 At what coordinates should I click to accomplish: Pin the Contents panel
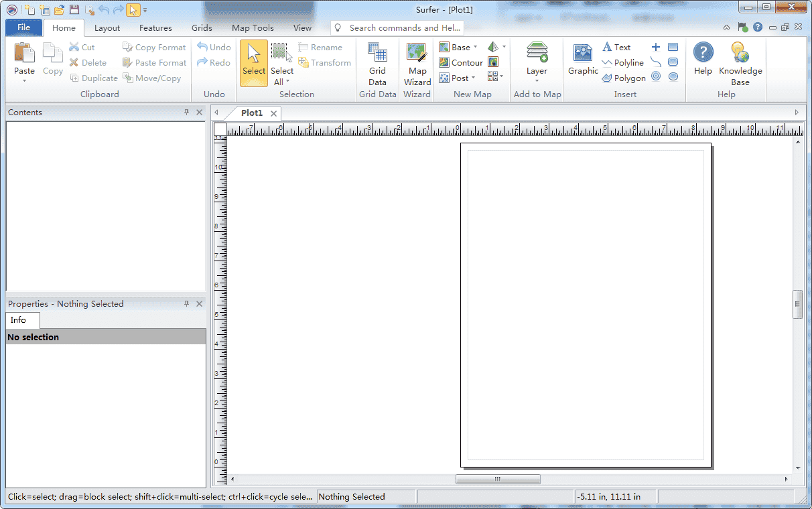pos(187,113)
